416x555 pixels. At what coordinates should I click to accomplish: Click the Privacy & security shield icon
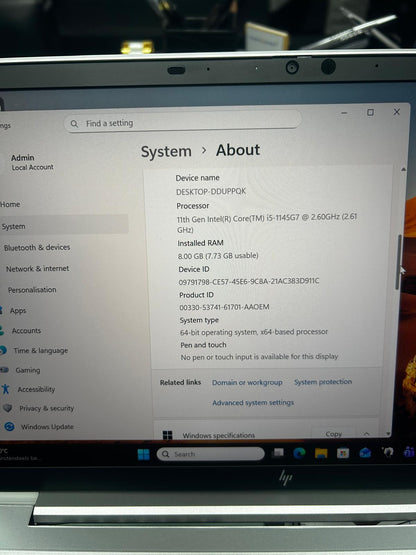(7, 408)
